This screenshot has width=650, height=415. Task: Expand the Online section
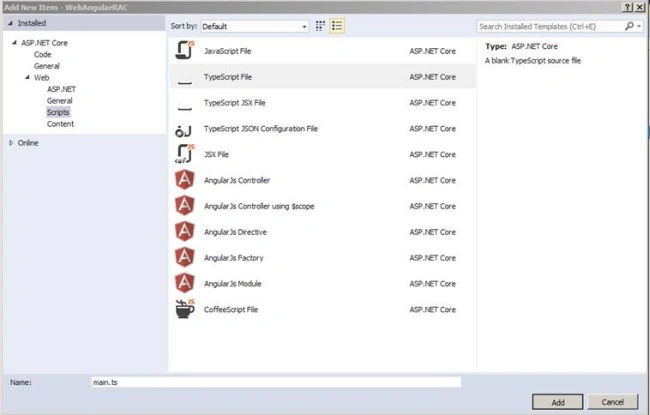pyautogui.click(x=11, y=143)
